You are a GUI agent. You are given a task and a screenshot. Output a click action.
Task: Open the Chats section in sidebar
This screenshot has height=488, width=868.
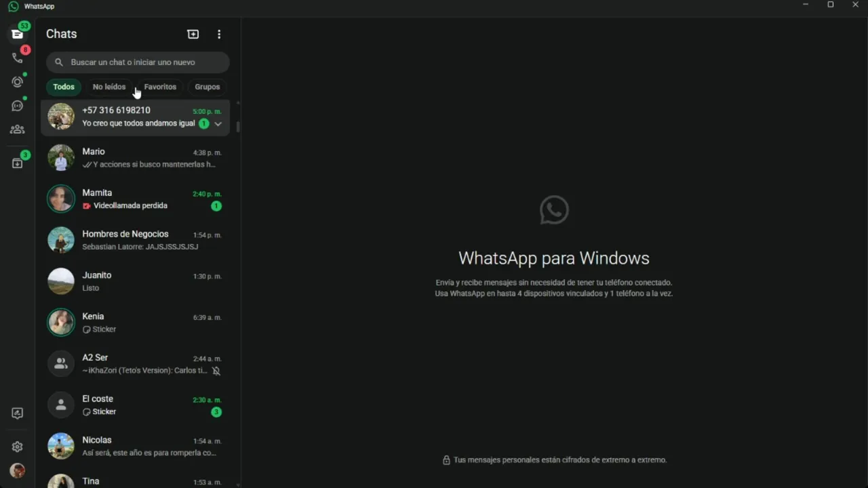tap(18, 34)
